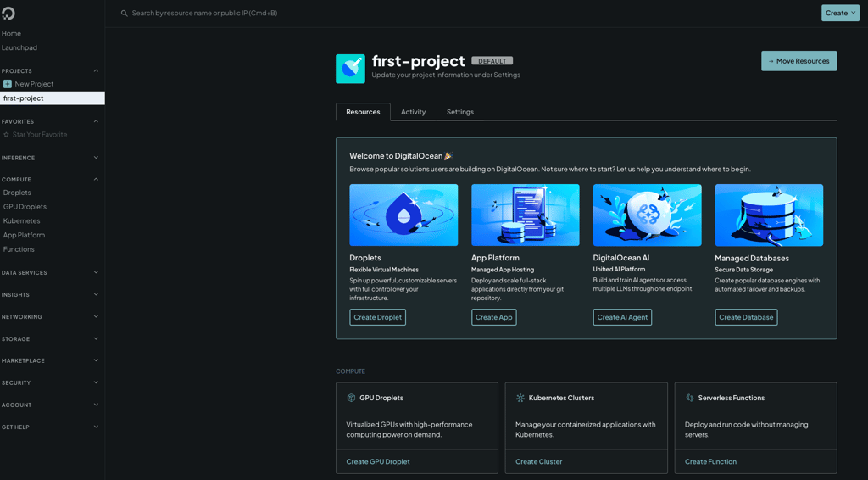This screenshot has height=480, width=868.
Task: Switch to the Resources tab
Action: (363, 112)
